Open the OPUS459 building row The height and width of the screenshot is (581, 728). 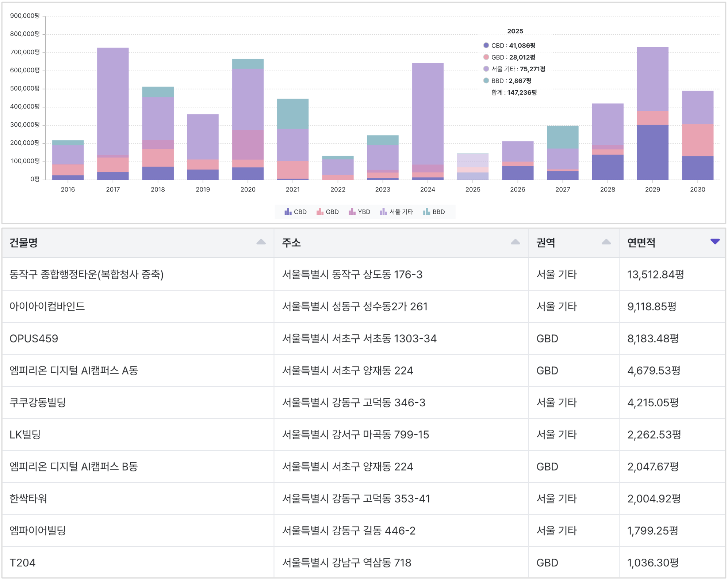tap(34, 339)
